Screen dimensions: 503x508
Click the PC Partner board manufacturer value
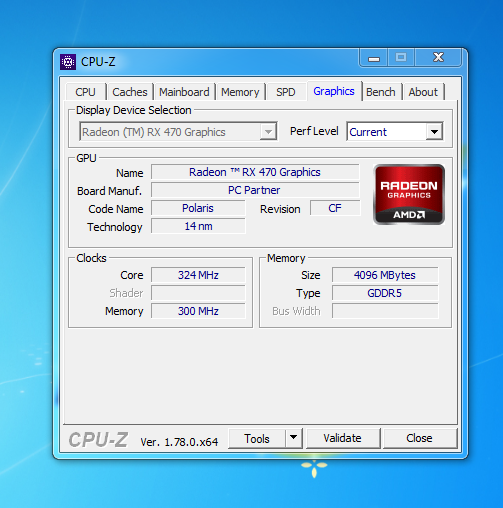tap(255, 190)
